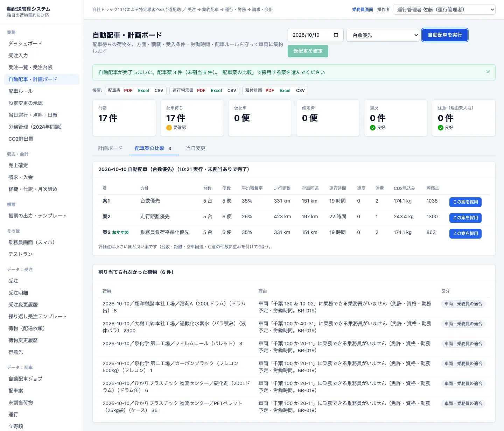Image resolution: width=504 pixels, height=431 pixels.
Task: Open 配車ルール in the sidebar
Action: coord(42,91)
